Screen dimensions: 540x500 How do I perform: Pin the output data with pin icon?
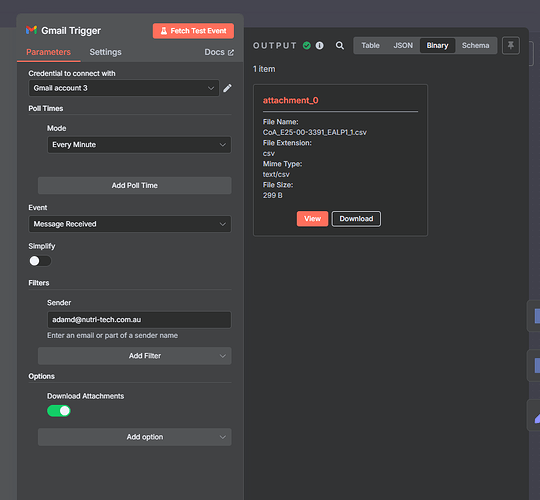pos(511,45)
